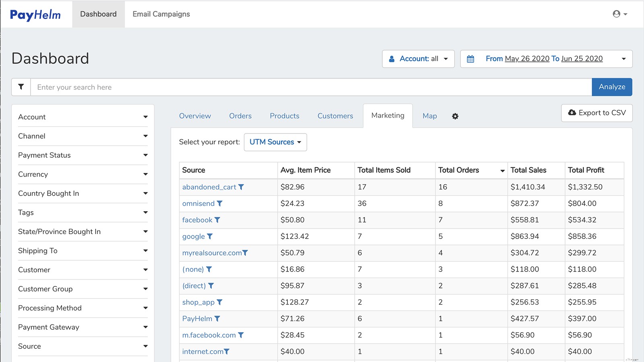Click the filter funnel next to shop_app

219,302
